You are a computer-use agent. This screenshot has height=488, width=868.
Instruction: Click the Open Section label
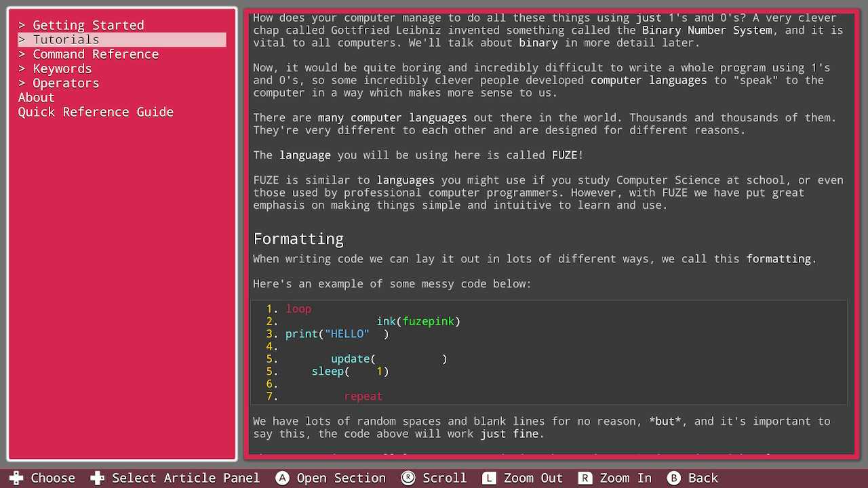pyautogui.click(x=341, y=479)
